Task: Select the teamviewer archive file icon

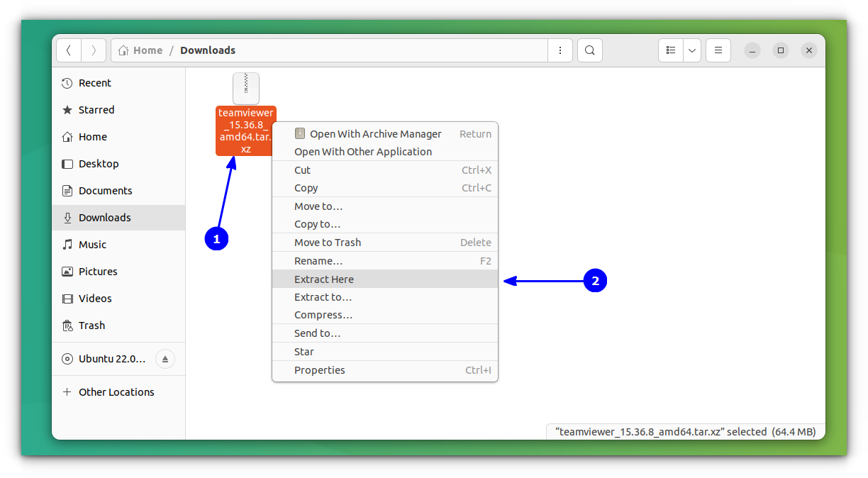Action: [x=246, y=88]
